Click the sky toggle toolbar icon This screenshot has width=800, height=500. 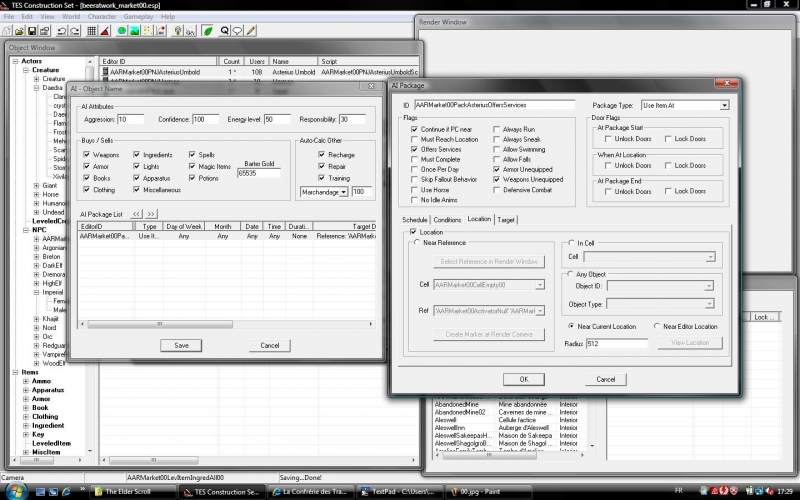(190, 31)
